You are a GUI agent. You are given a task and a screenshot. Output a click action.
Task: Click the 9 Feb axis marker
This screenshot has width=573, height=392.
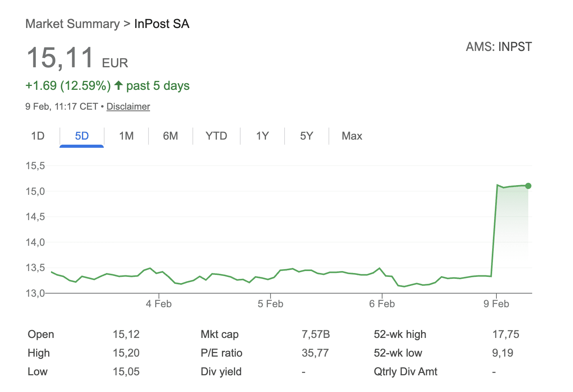496,304
